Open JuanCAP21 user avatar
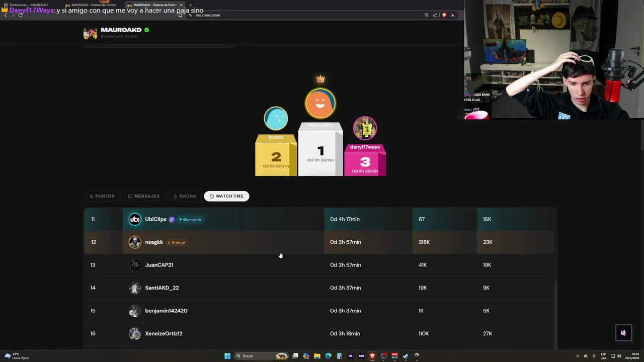The width and height of the screenshot is (644, 362). [x=135, y=265]
